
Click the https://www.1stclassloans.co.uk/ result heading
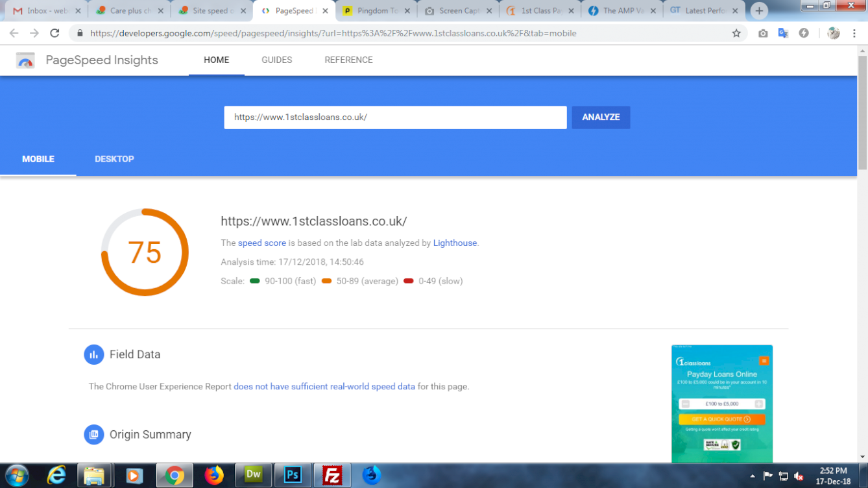(x=314, y=221)
